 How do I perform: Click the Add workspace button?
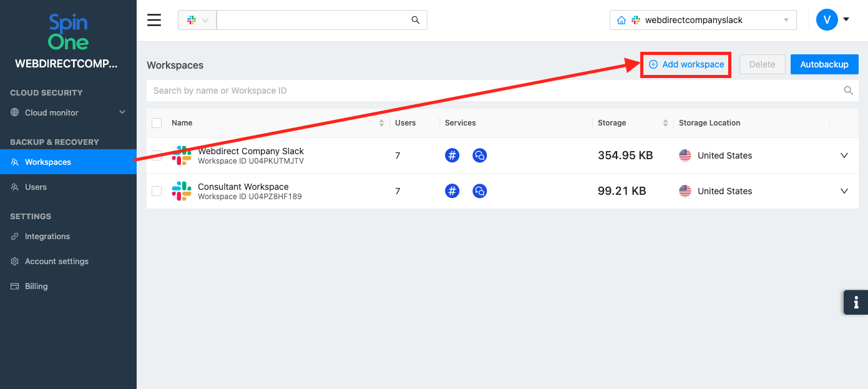(686, 64)
